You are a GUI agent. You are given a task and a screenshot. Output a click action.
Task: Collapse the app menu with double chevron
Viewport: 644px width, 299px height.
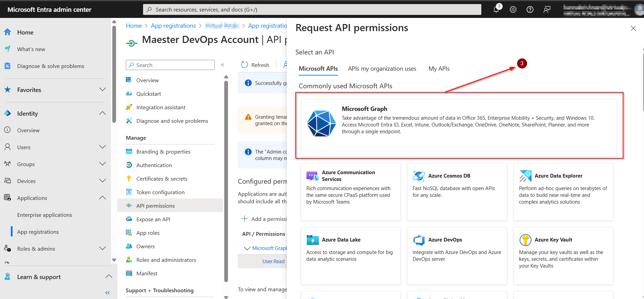pos(223,65)
